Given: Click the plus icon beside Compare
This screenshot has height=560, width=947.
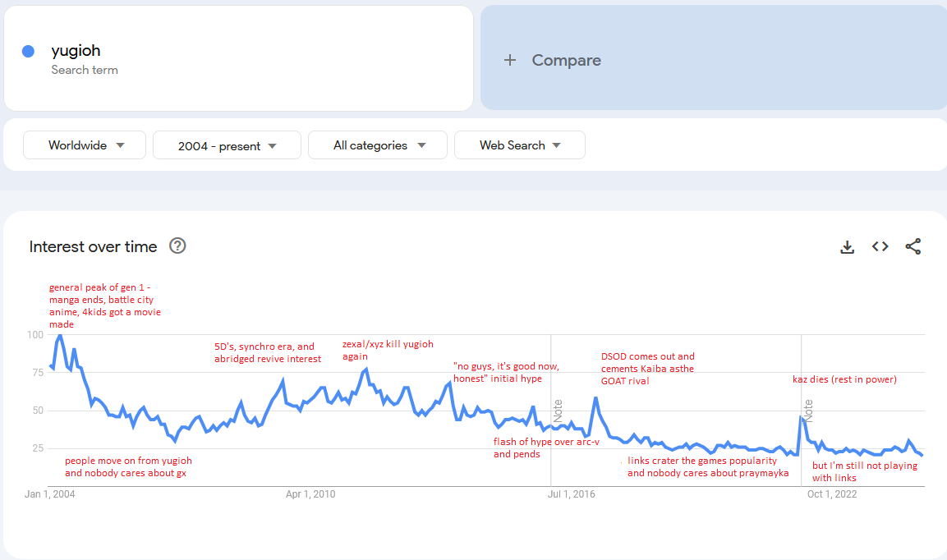Looking at the screenshot, I should point(510,60).
